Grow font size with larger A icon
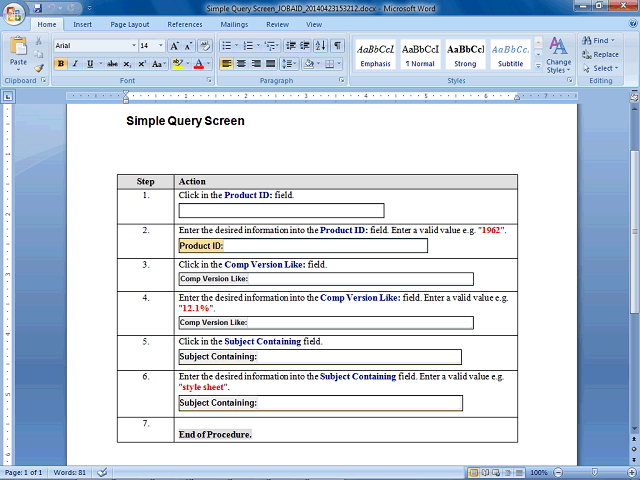 pyautogui.click(x=174, y=46)
